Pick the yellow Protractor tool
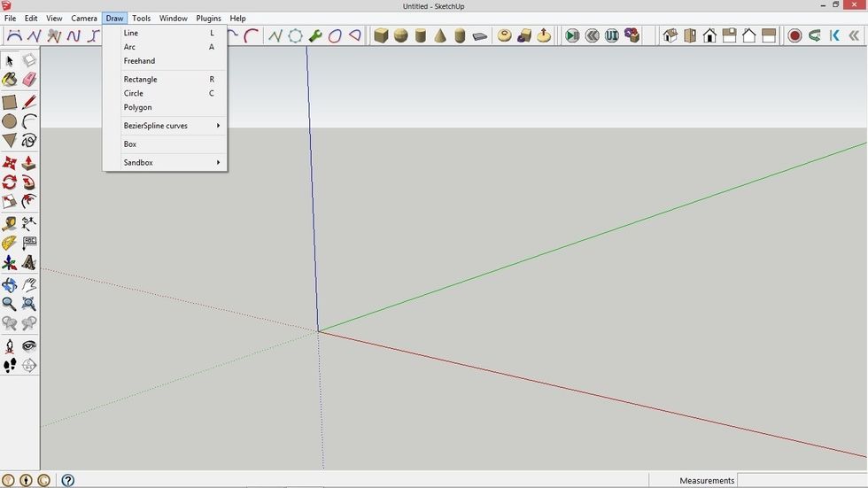 [10, 243]
